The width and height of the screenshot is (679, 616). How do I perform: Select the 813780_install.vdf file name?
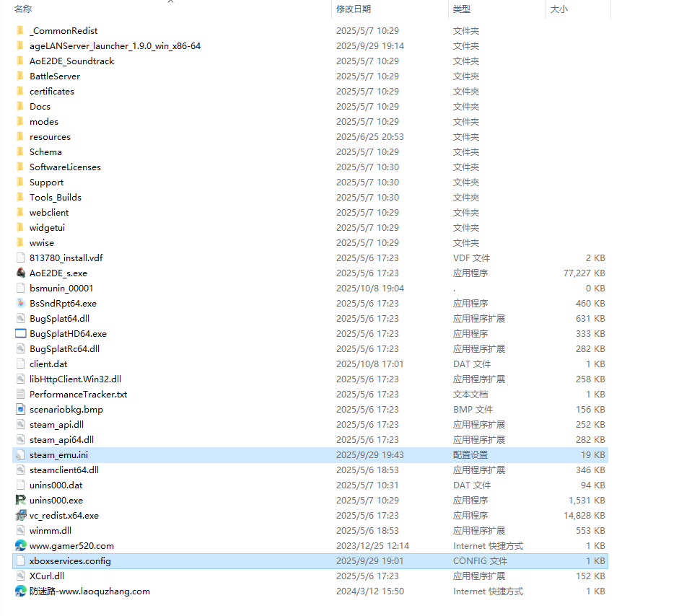coord(61,258)
